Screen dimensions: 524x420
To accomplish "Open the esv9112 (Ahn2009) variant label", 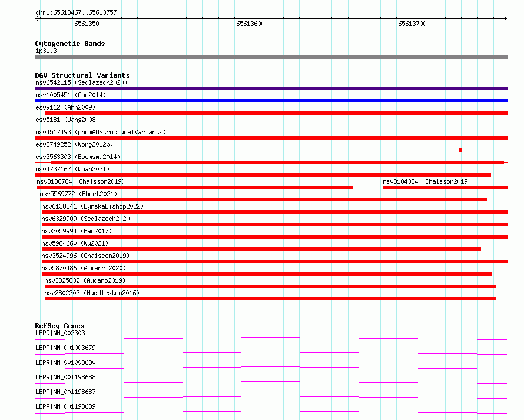I will coord(65,107).
